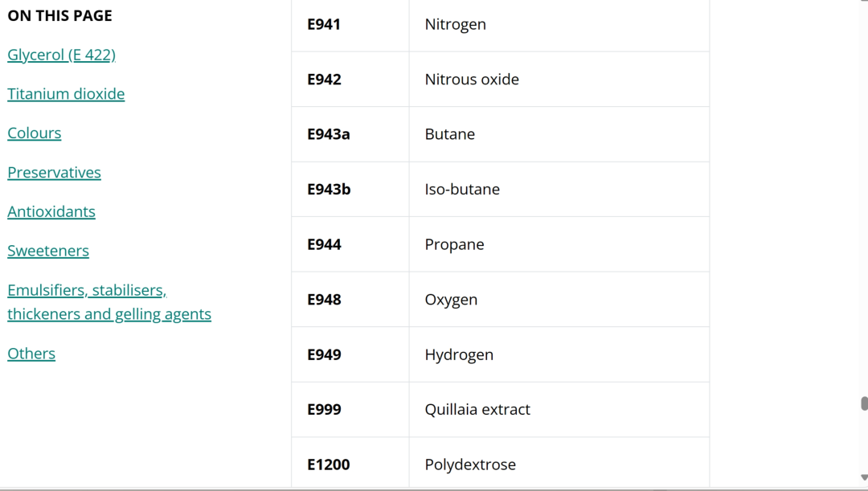868x491 pixels.
Task: Click the ON THIS PAGE heading
Action: 60,16
